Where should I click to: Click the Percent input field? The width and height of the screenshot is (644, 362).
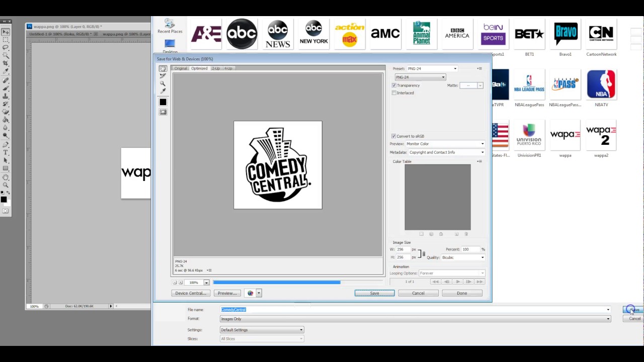point(471,249)
